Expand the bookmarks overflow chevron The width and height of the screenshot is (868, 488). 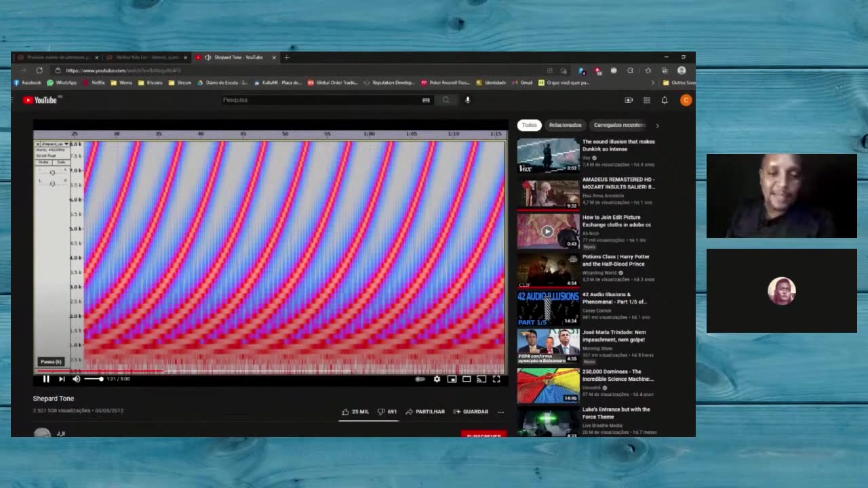pyautogui.click(x=653, y=83)
